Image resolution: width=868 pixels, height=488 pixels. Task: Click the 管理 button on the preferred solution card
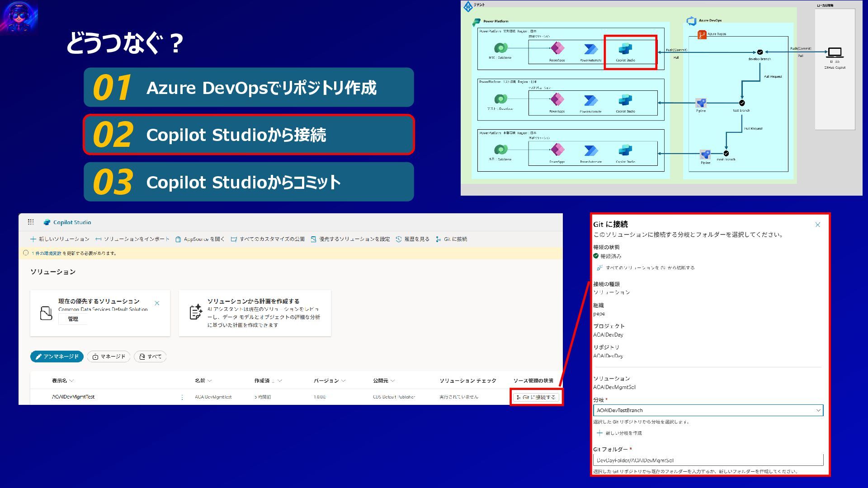coord(73,319)
